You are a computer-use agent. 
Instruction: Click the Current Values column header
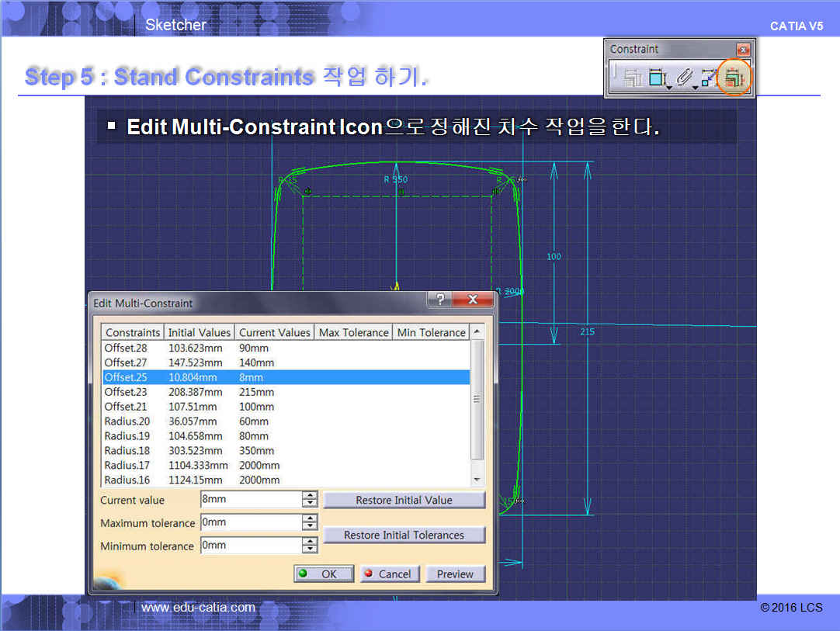click(x=274, y=332)
